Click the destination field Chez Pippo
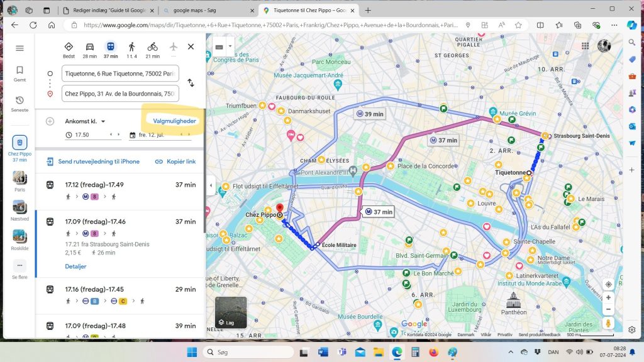 [119, 94]
